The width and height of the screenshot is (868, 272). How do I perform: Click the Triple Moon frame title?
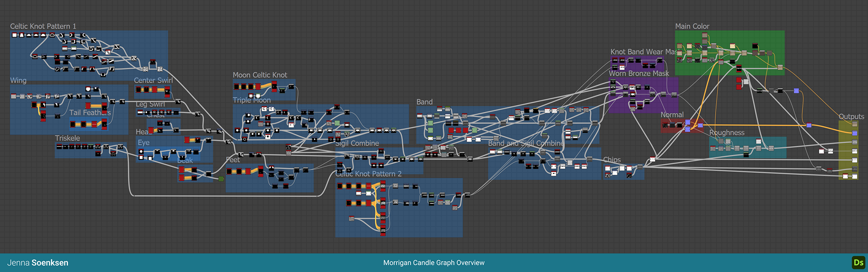tap(252, 100)
